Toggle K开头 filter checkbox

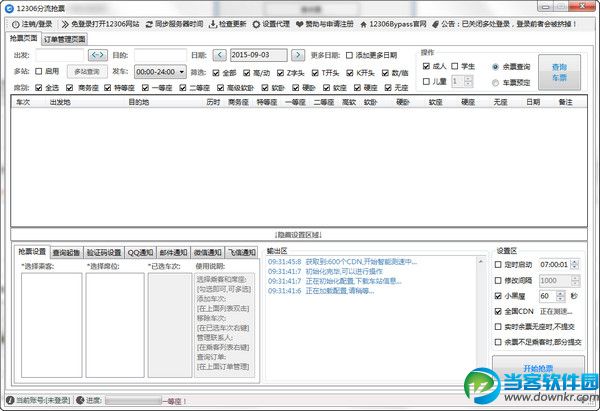pos(350,73)
